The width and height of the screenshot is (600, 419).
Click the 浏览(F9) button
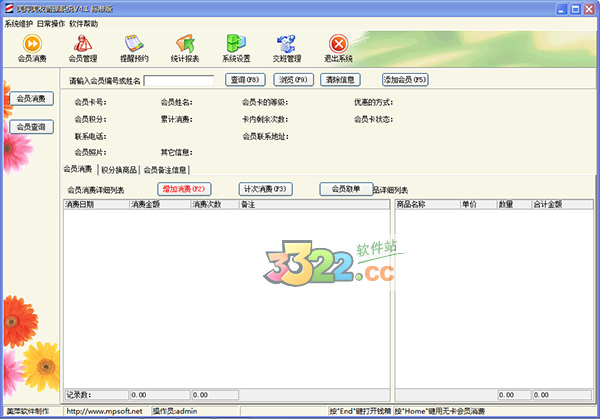click(293, 80)
